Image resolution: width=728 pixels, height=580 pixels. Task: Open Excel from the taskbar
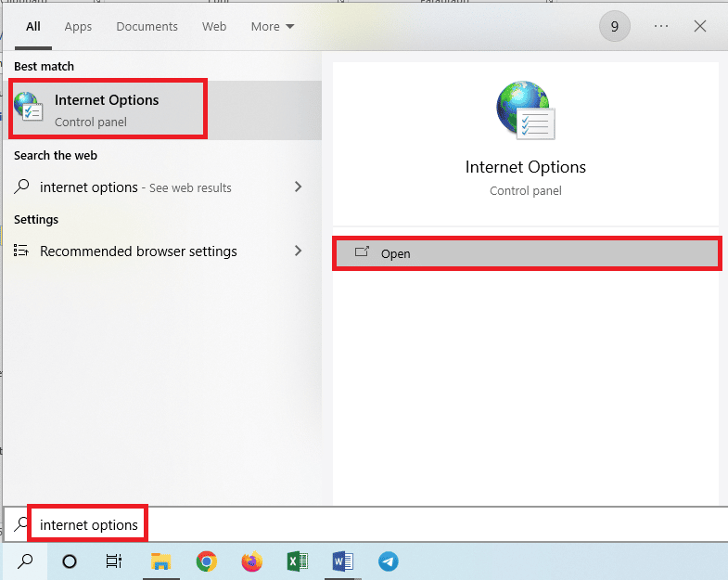click(x=297, y=561)
